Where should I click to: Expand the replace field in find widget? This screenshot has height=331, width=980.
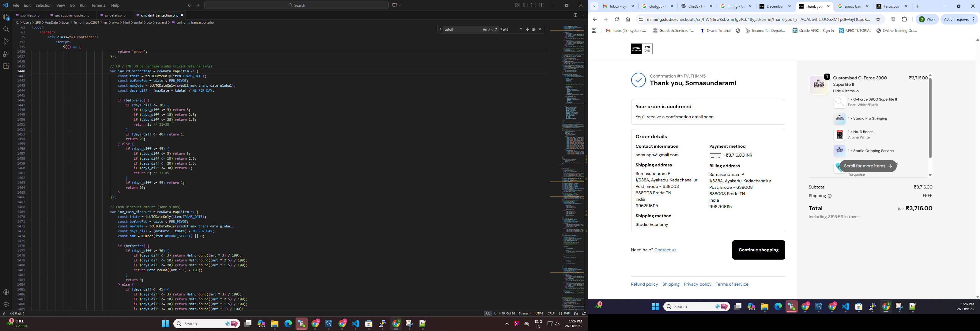click(x=441, y=29)
